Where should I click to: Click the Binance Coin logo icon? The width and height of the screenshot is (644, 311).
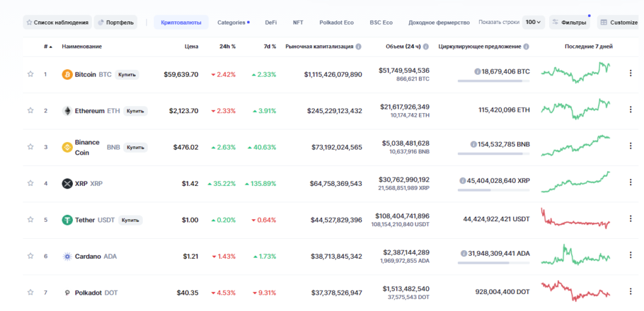coord(67,147)
